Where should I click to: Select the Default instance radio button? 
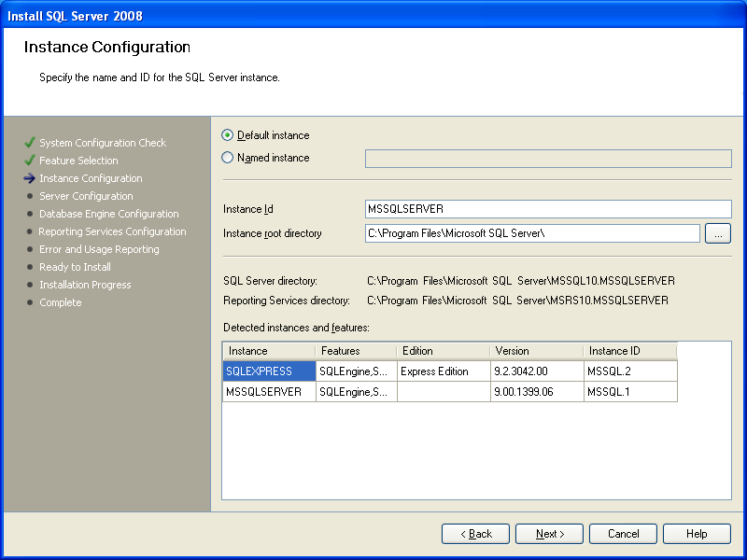(x=228, y=135)
